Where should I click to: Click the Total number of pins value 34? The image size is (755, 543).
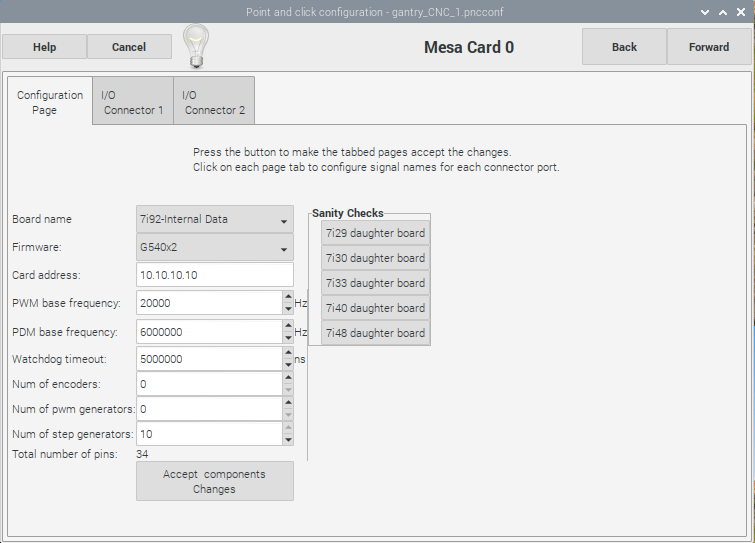(x=142, y=454)
